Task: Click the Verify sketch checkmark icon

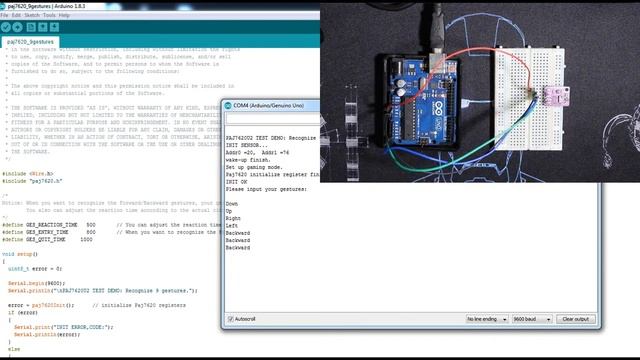Action: [6, 27]
